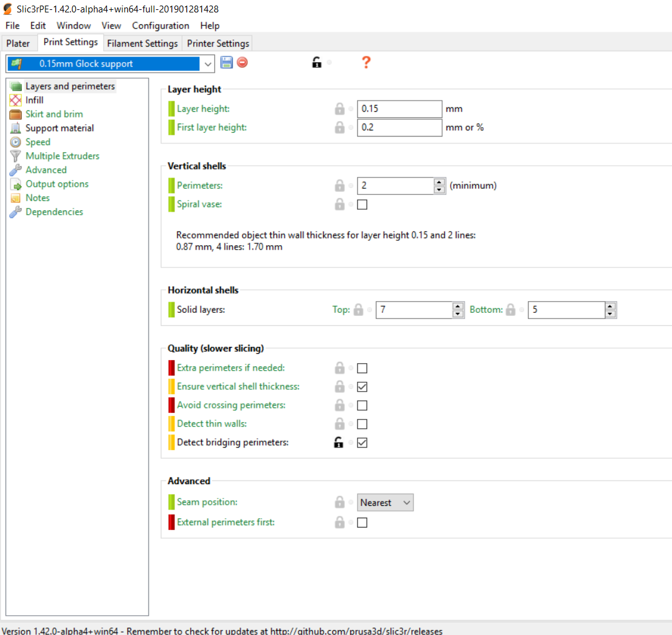Click the save preset floppy disk icon
Screen dimensions: 672x635
point(226,63)
